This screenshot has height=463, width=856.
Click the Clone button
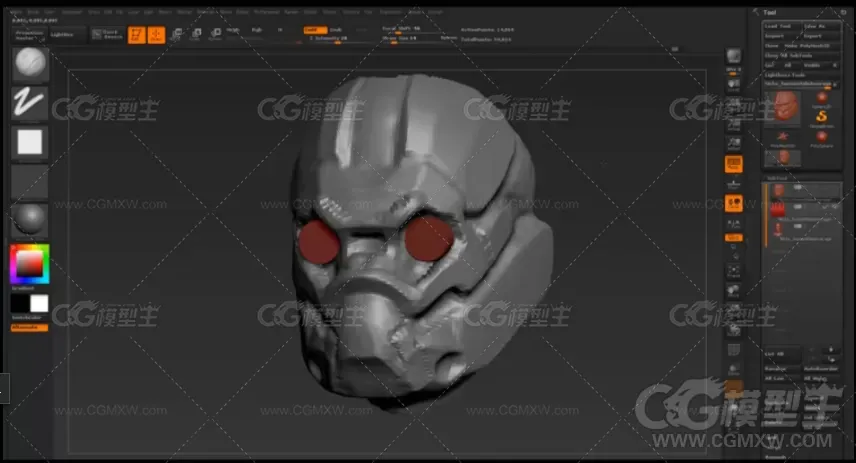pos(771,46)
